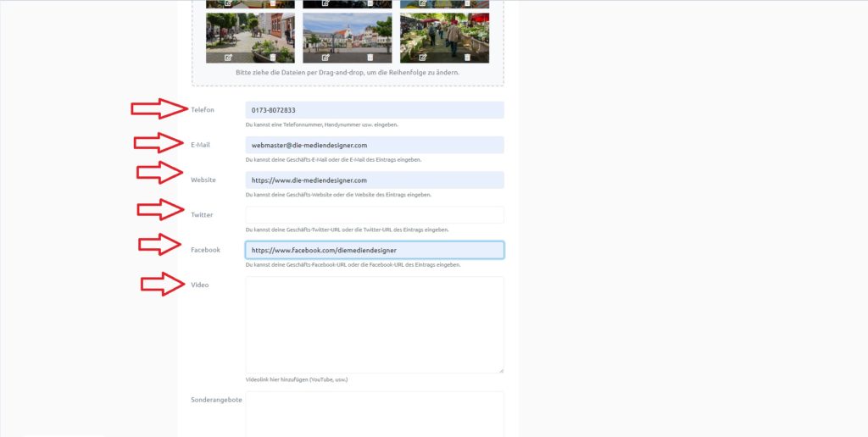The width and height of the screenshot is (868, 437).
Task: Delete the flower market photo
Action: (x=468, y=58)
